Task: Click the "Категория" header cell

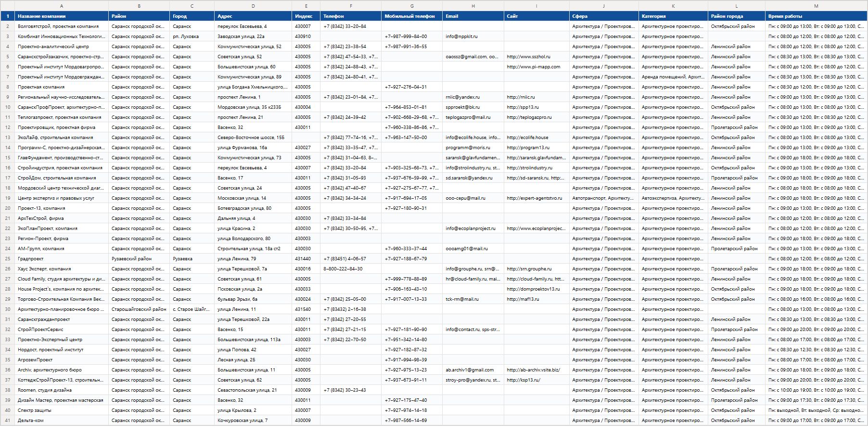Action: 673,16
